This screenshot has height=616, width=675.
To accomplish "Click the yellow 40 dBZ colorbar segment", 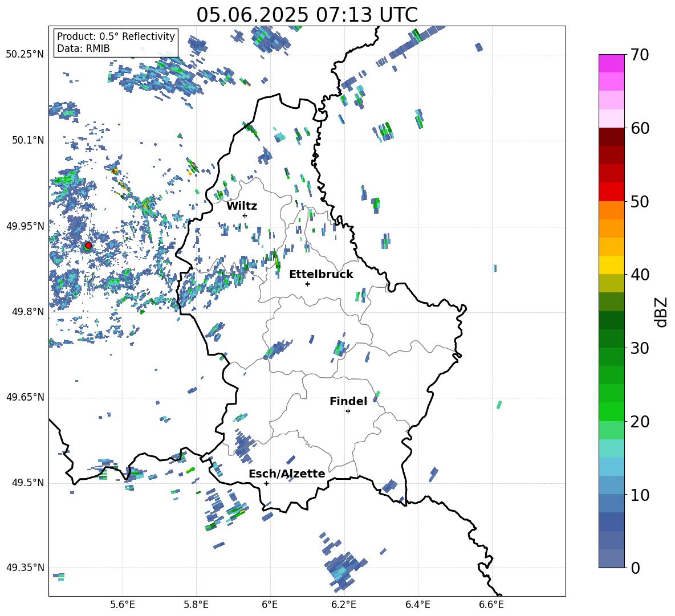I will pos(611,265).
